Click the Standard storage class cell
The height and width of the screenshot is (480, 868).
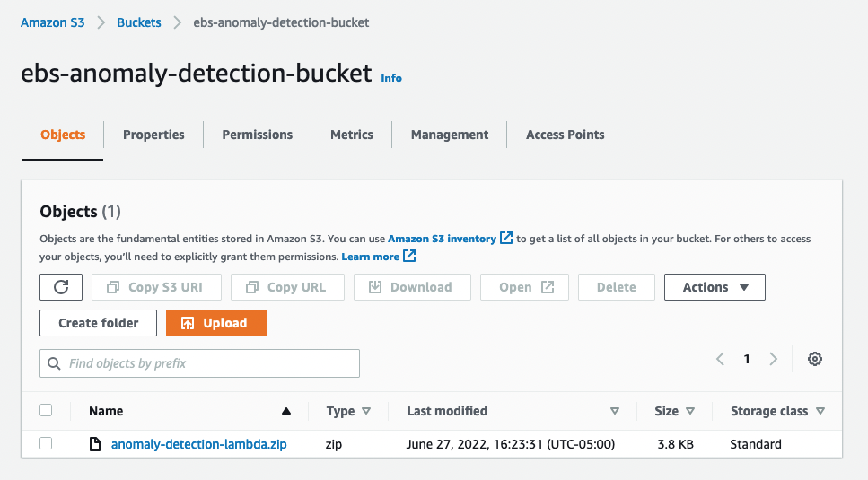[756, 444]
